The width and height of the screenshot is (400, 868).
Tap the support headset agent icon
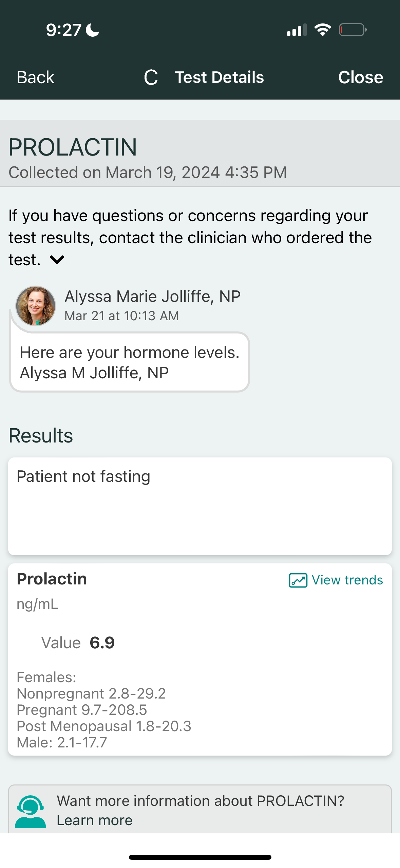[30, 811]
